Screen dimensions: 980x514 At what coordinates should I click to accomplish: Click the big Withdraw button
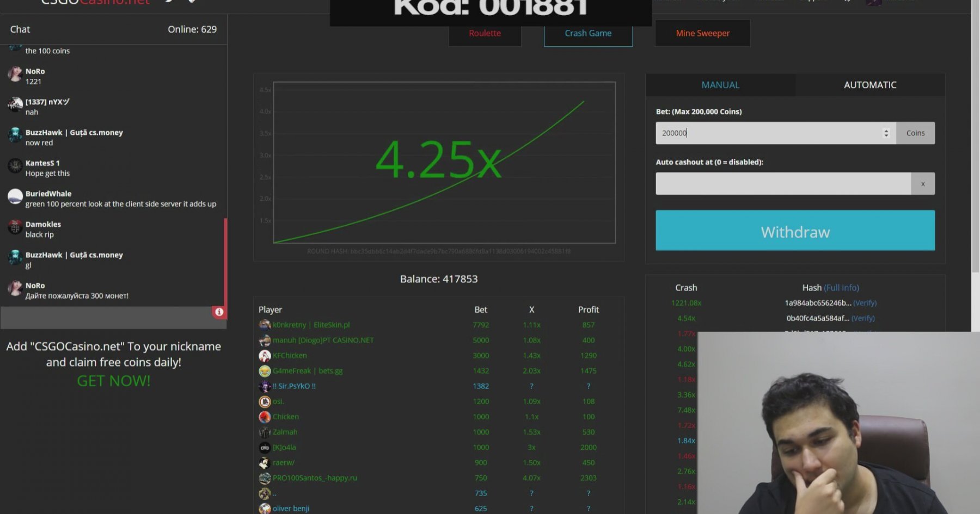tap(795, 231)
